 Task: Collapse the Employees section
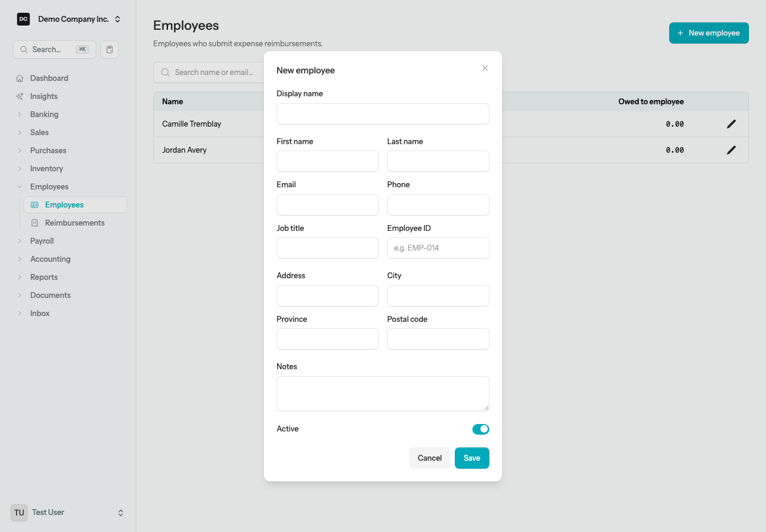(x=68, y=187)
